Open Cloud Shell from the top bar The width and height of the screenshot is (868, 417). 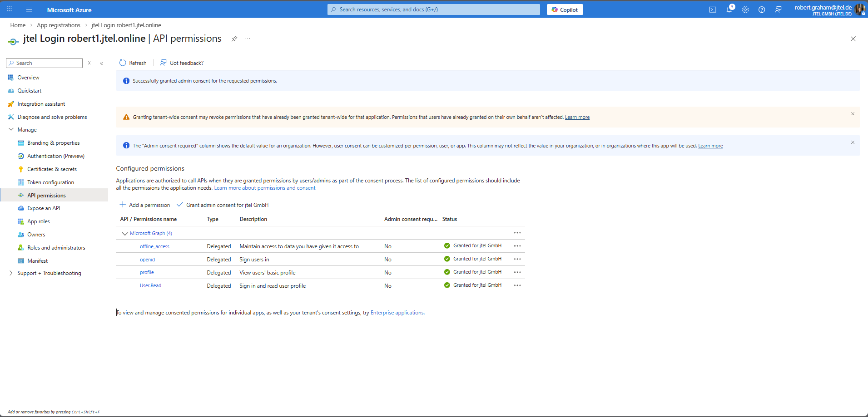(x=713, y=10)
